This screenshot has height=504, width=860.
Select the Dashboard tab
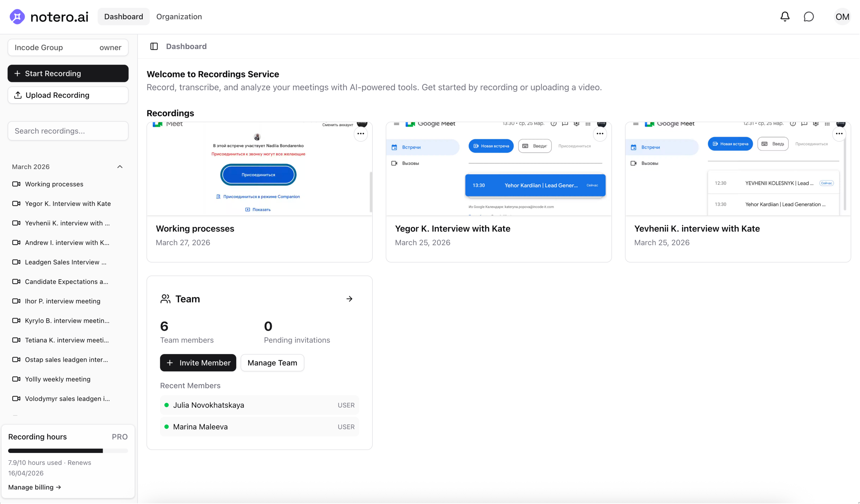tap(123, 17)
